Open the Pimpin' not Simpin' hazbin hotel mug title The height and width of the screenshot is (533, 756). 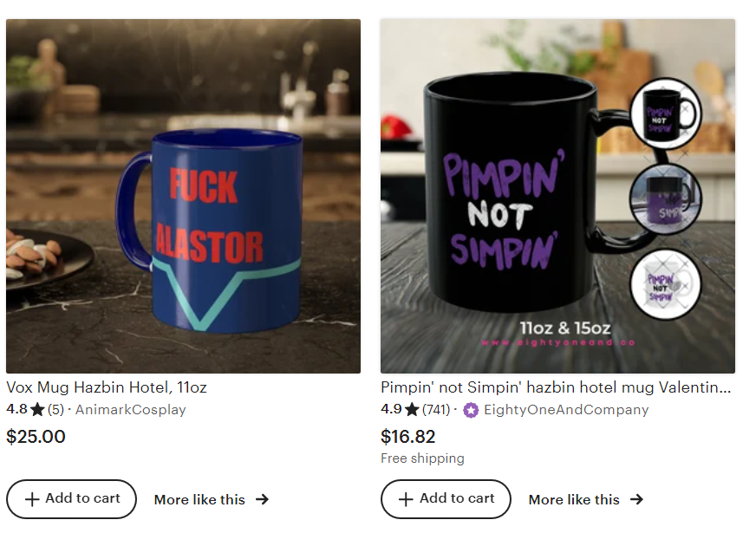click(x=556, y=387)
